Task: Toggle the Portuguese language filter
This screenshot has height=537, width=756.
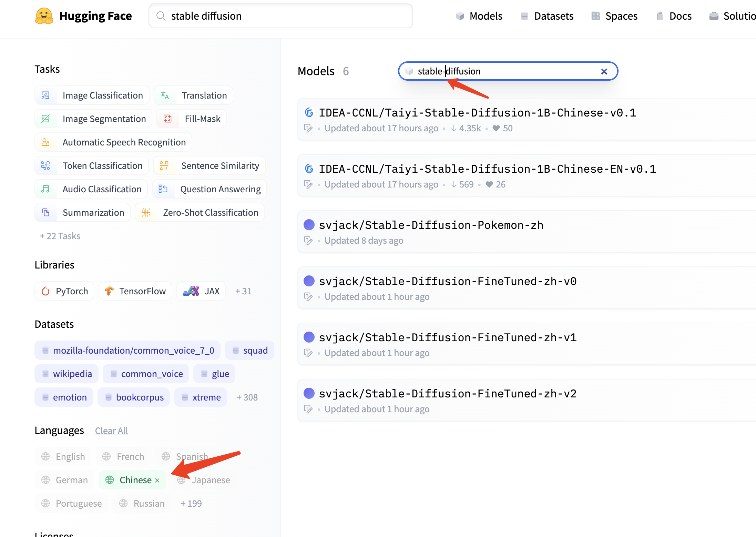Action: 71,503
